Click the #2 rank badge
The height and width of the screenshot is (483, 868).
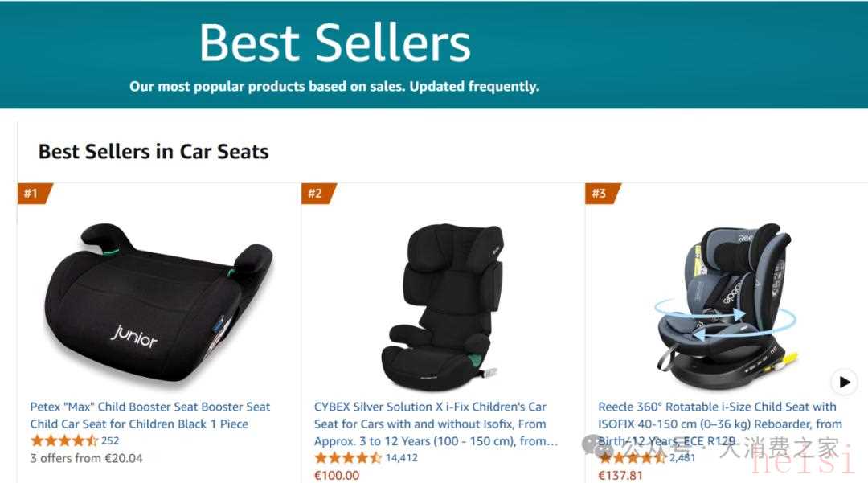[316, 193]
